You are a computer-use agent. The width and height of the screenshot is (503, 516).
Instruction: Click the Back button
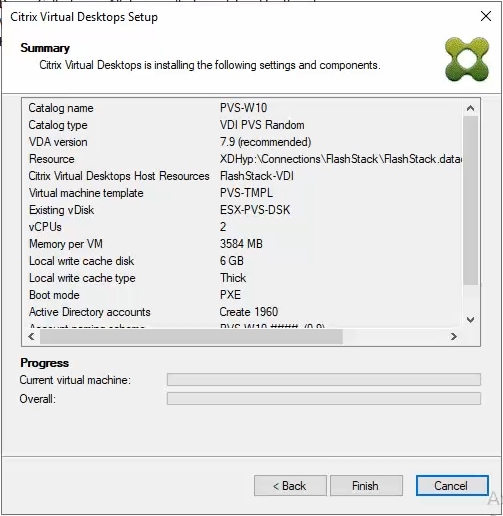tap(290, 486)
